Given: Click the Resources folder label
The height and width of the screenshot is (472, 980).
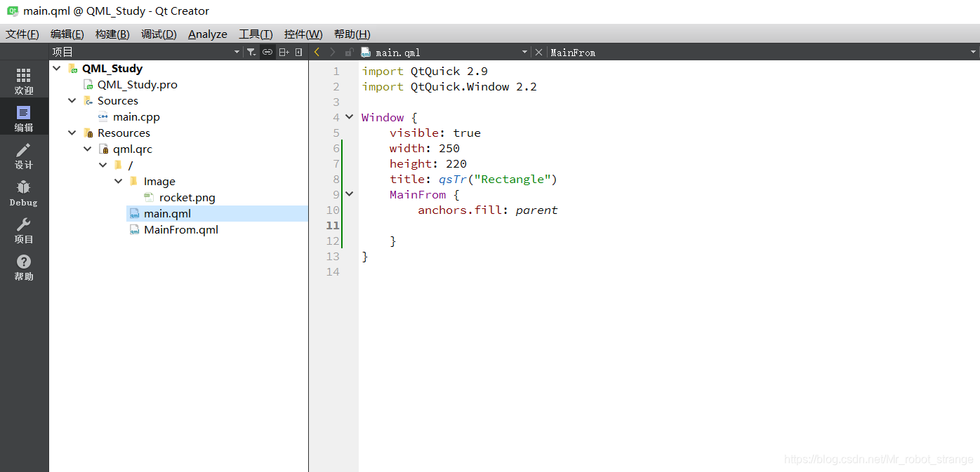Looking at the screenshot, I should coord(124,133).
